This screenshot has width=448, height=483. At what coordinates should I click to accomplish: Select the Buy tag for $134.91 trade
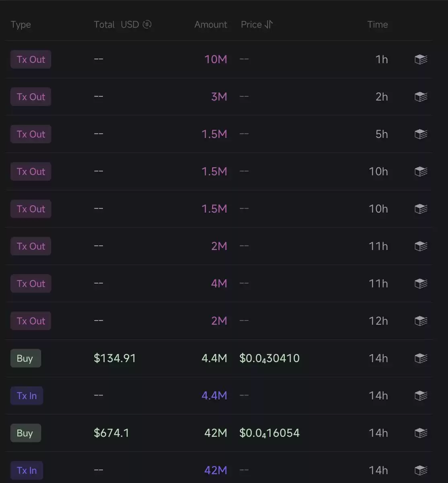coord(26,358)
